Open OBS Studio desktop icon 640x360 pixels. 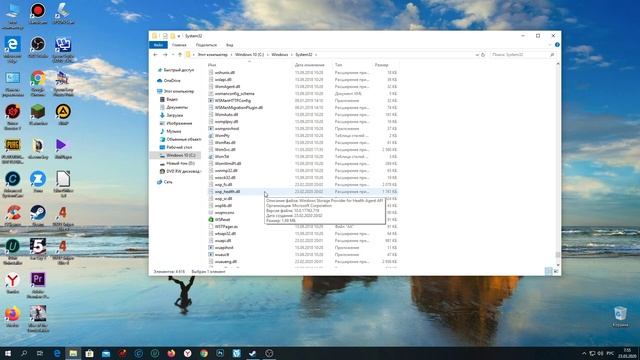click(x=38, y=47)
